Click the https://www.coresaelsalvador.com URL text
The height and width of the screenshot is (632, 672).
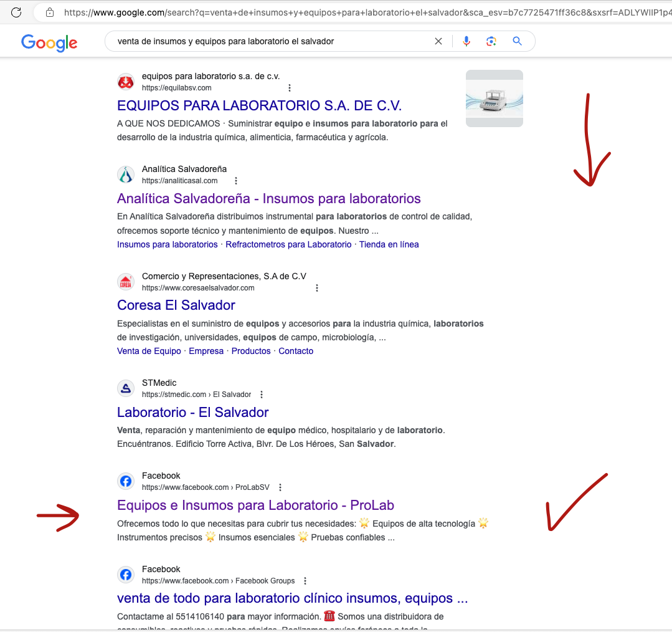(x=198, y=288)
